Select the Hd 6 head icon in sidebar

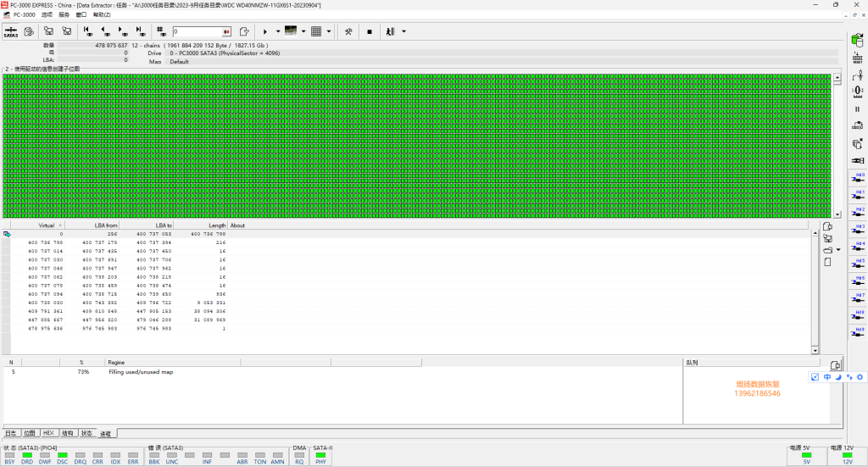[858, 281]
